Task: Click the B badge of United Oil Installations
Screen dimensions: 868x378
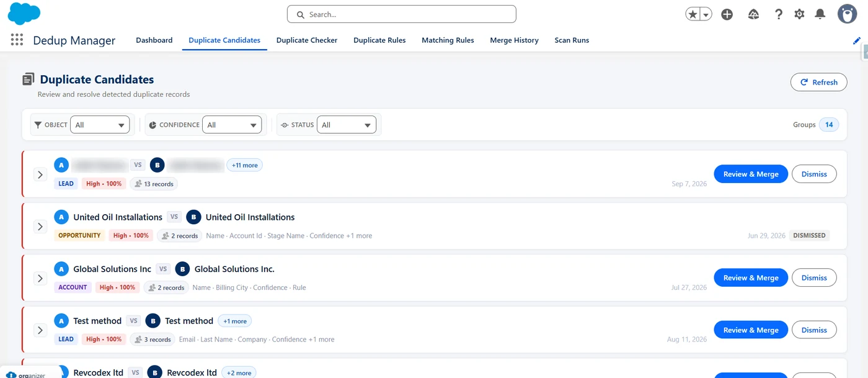Action: [x=193, y=217]
